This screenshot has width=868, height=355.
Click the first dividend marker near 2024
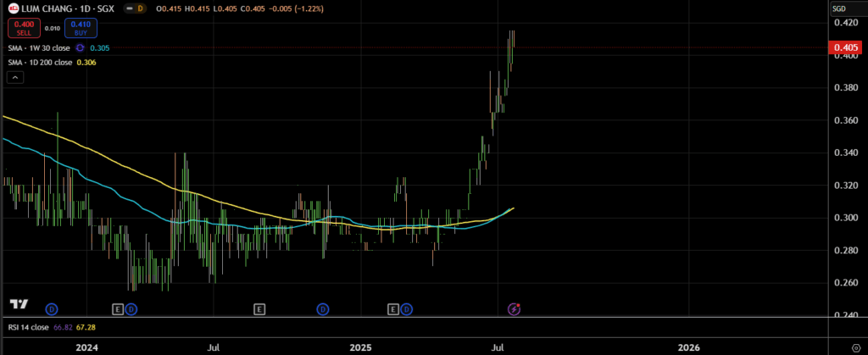(x=51, y=308)
